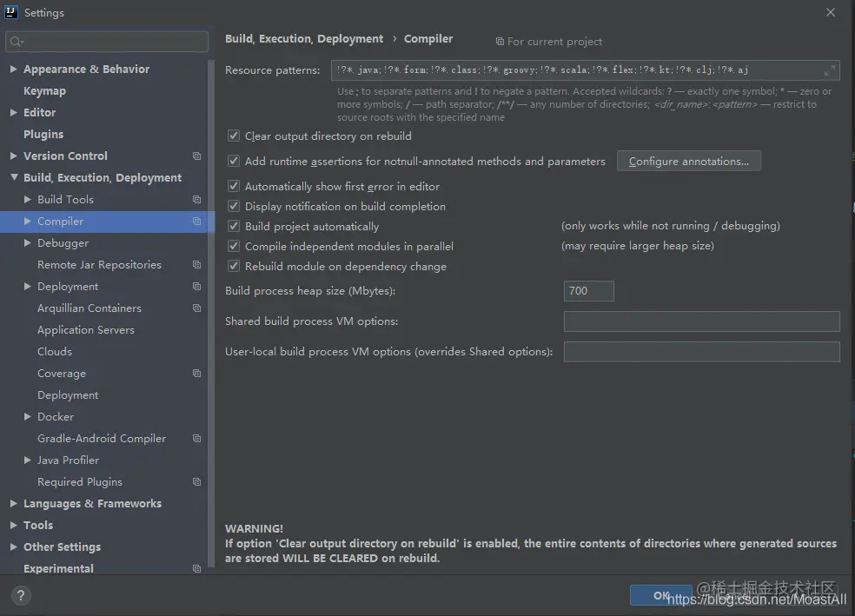Open Keymap settings page

coord(44,91)
